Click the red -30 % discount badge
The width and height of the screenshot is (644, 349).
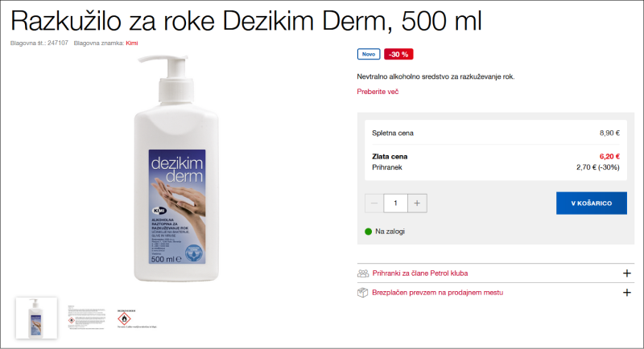(x=398, y=54)
